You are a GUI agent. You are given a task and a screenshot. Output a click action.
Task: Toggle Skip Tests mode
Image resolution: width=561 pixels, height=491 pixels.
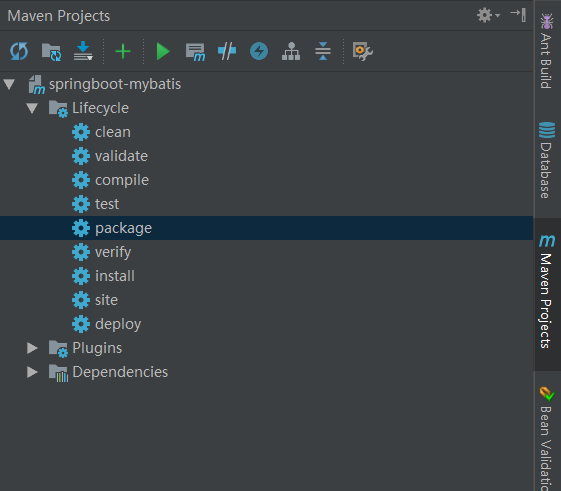click(259, 51)
